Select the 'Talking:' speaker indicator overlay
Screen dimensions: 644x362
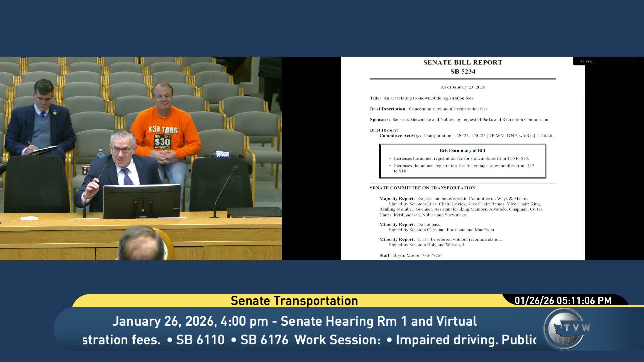[x=587, y=61]
